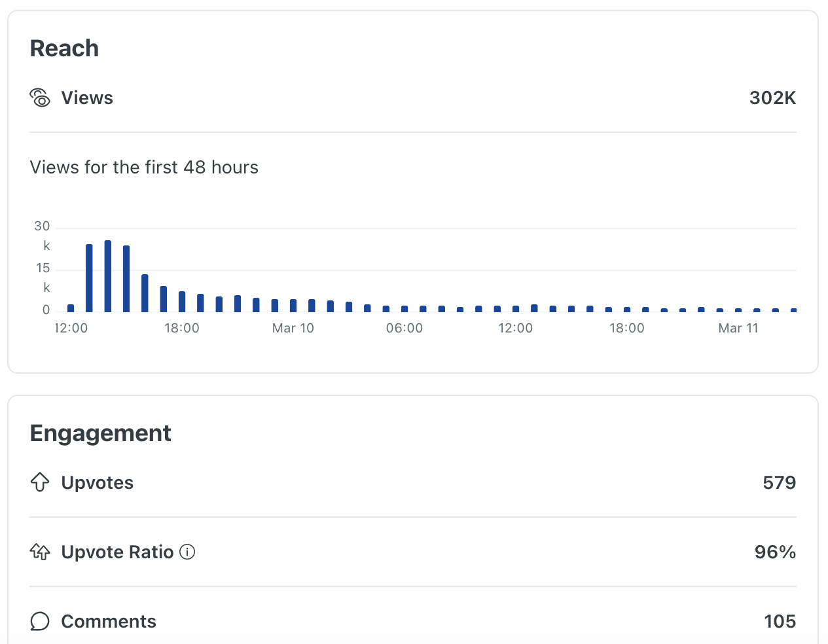Select the Engagement section heading
This screenshot has height=644, width=828.
coord(100,433)
